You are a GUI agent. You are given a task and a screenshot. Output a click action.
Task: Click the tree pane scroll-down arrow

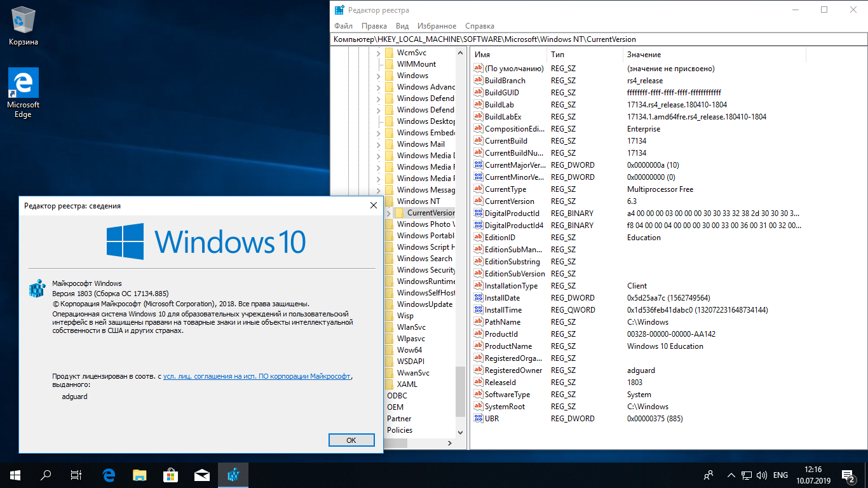(x=461, y=432)
